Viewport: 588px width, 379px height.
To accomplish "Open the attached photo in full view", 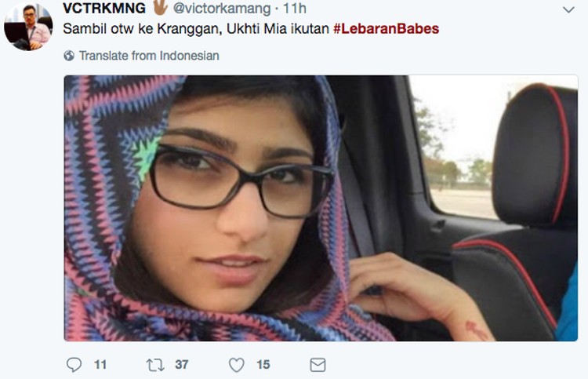I will pyautogui.click(x=321, y=208).
